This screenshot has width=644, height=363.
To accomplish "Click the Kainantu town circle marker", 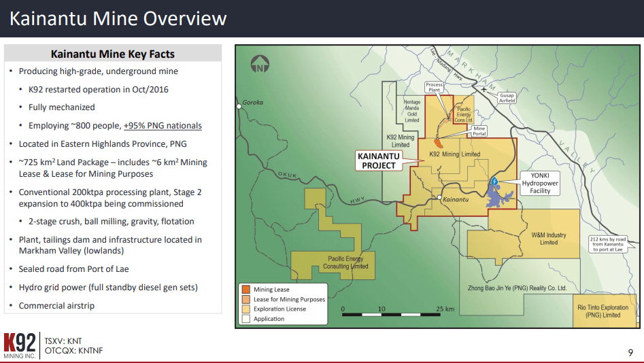I will 439,198.
